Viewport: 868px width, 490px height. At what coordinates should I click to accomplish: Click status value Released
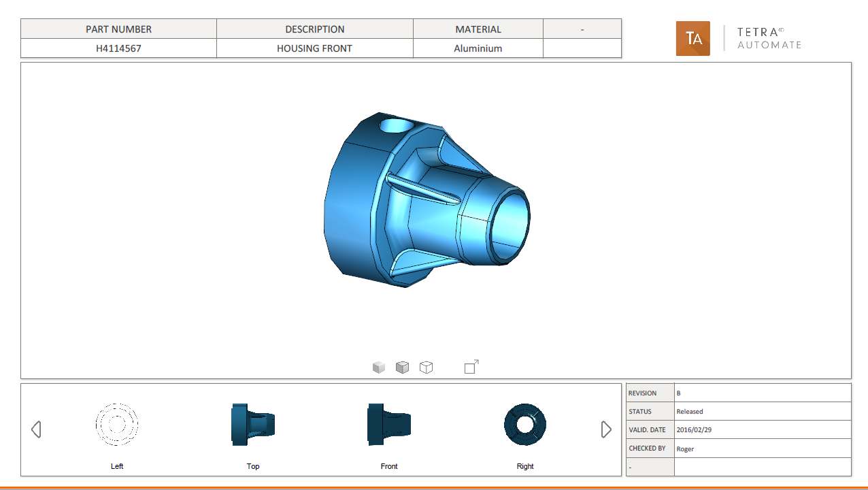[x=690, y=412]
